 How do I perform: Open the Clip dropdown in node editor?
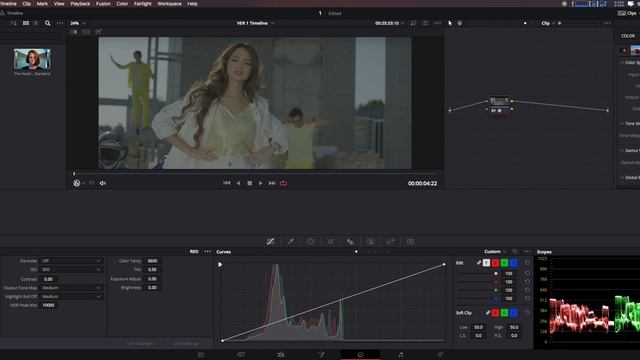[548, 23]
